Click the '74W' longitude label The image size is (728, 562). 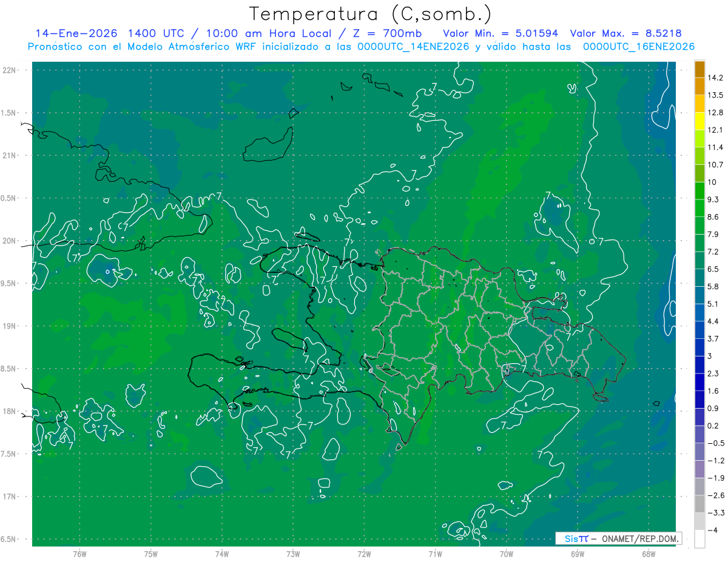[222, 555]
